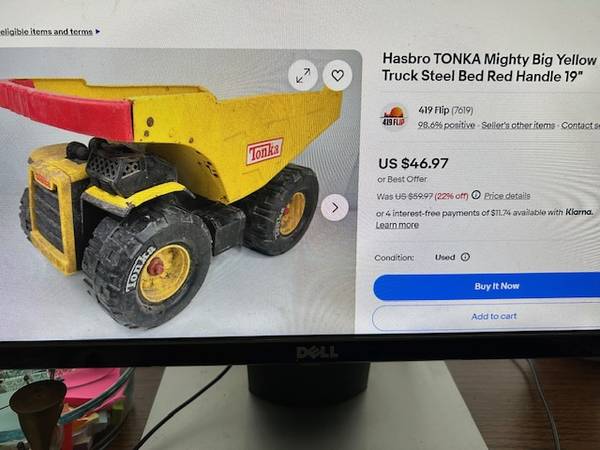
Task: View the 98.6% positive feedback link
Action: pyautogui.click(x=446, y=125)
